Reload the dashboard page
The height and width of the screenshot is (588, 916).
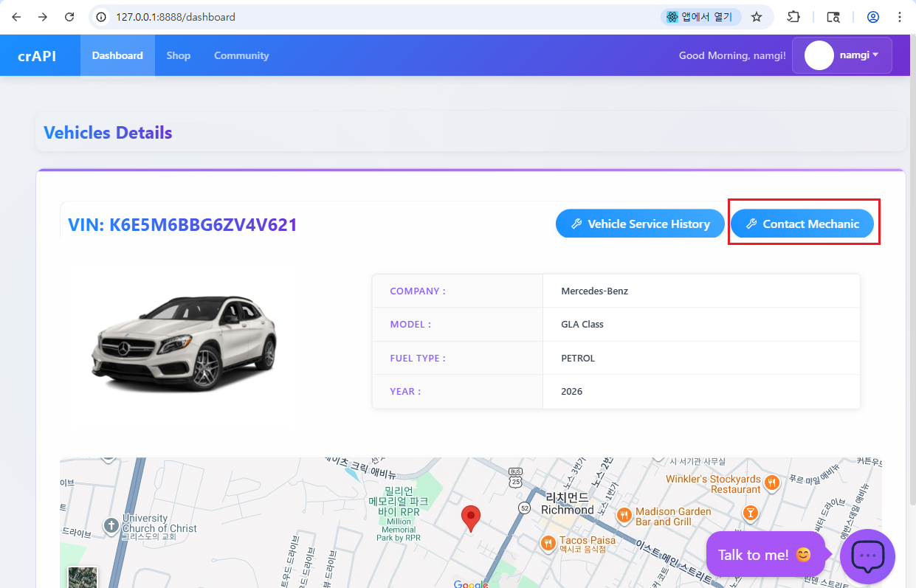(x=69, y=17)
